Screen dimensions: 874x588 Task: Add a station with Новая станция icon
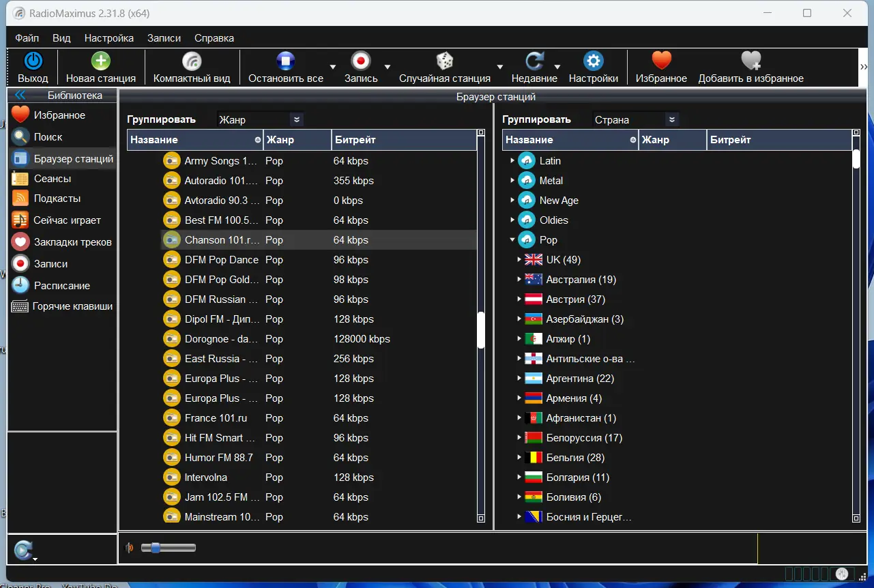(101, 61)
